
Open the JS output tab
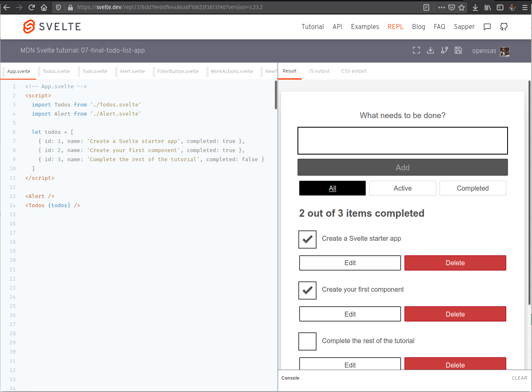(319, 71)
